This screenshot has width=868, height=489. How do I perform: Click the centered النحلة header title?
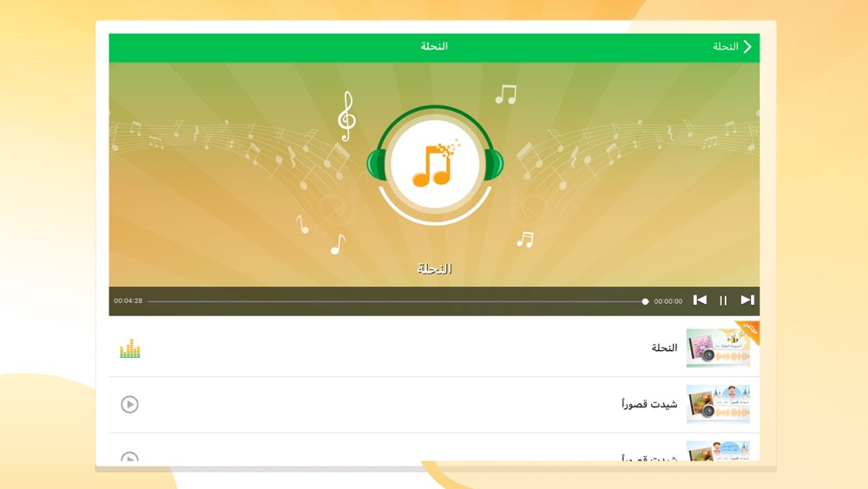pyautogui.click(x=434, y=47)
